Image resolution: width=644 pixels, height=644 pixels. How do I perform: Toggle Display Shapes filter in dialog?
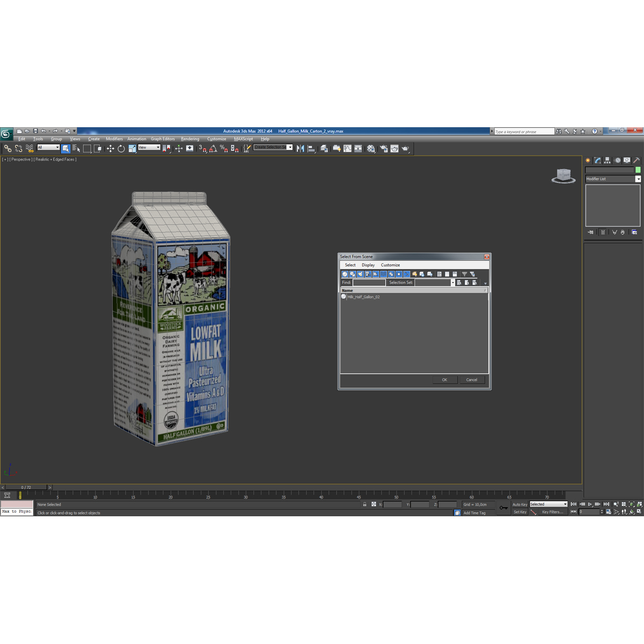coord(353,274)
